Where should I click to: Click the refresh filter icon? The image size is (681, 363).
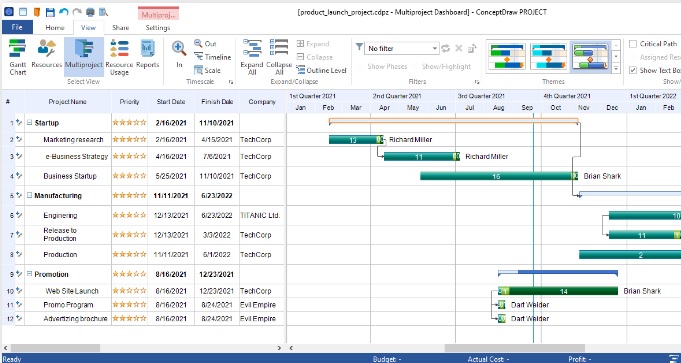coord(446,48)
